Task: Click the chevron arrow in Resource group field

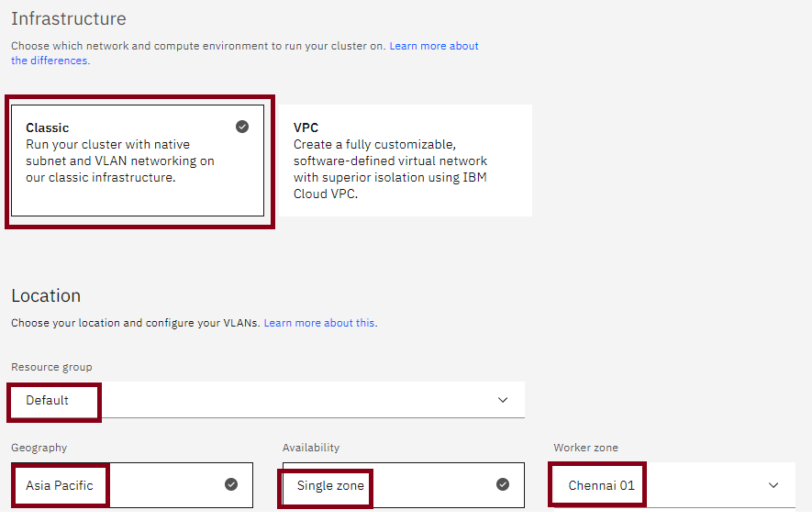Action: (x=503, y=400)
